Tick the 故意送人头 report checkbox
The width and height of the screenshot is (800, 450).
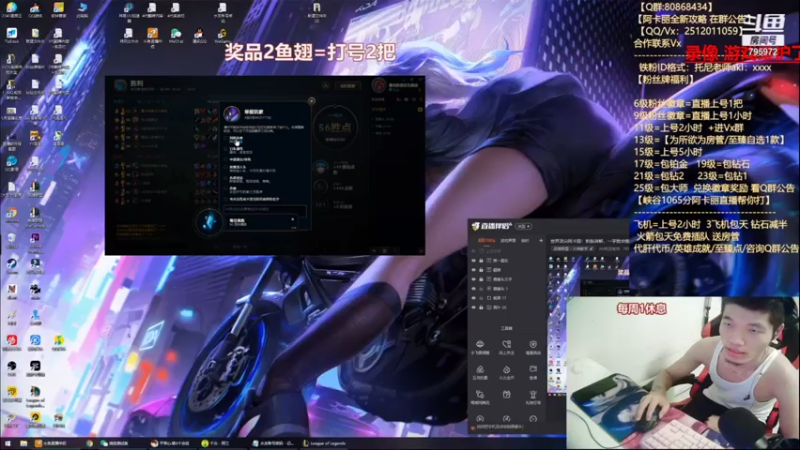point(226,167)
